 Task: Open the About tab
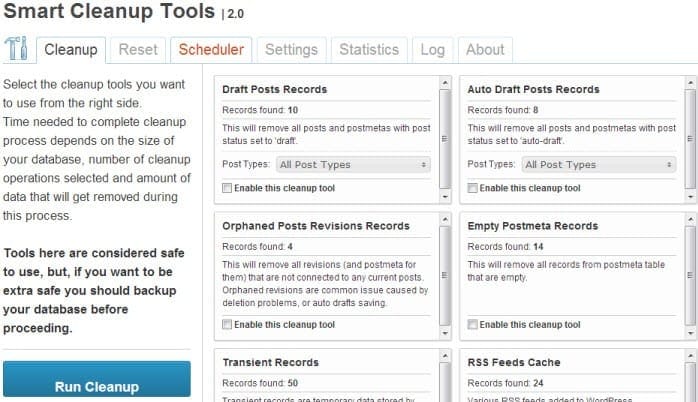(x=485, y=50)
